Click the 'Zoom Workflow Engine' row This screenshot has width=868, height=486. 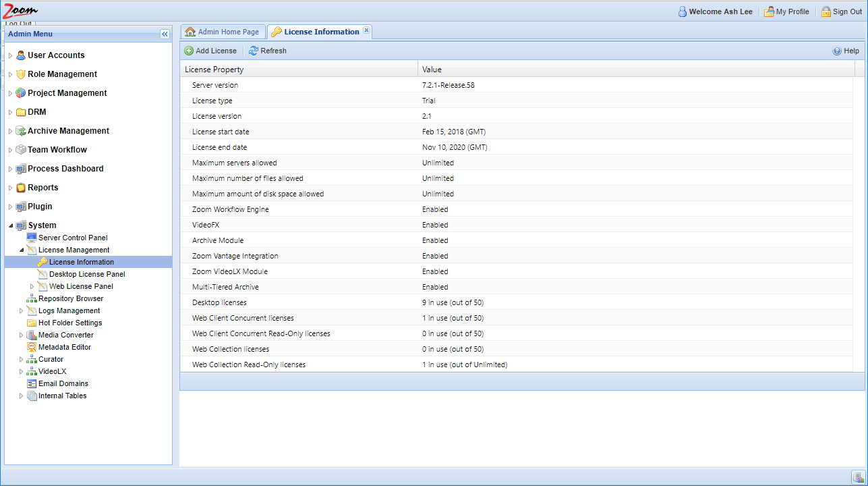517,209
